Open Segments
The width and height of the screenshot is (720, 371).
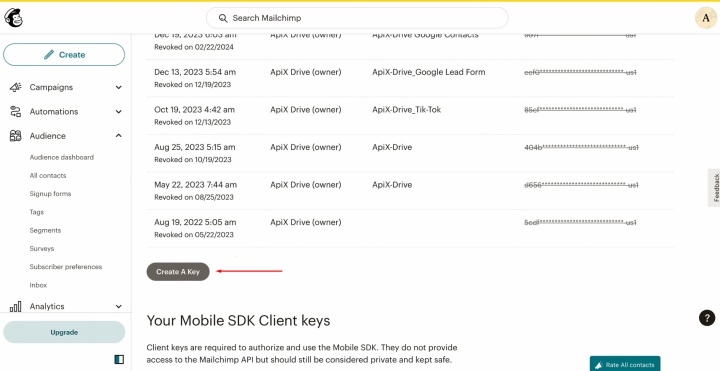pos(45,230)
